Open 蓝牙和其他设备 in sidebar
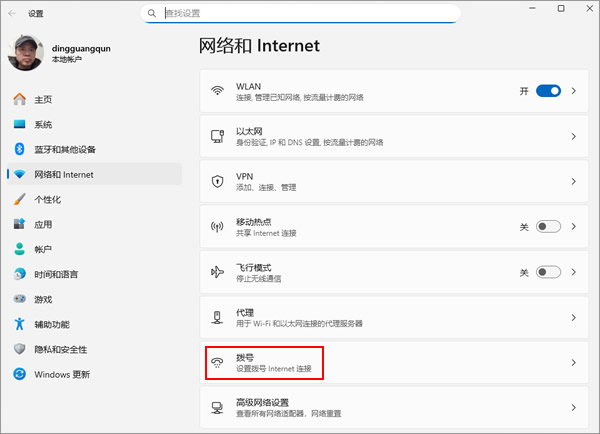600x434 pixels. click(x=65, y=149)
